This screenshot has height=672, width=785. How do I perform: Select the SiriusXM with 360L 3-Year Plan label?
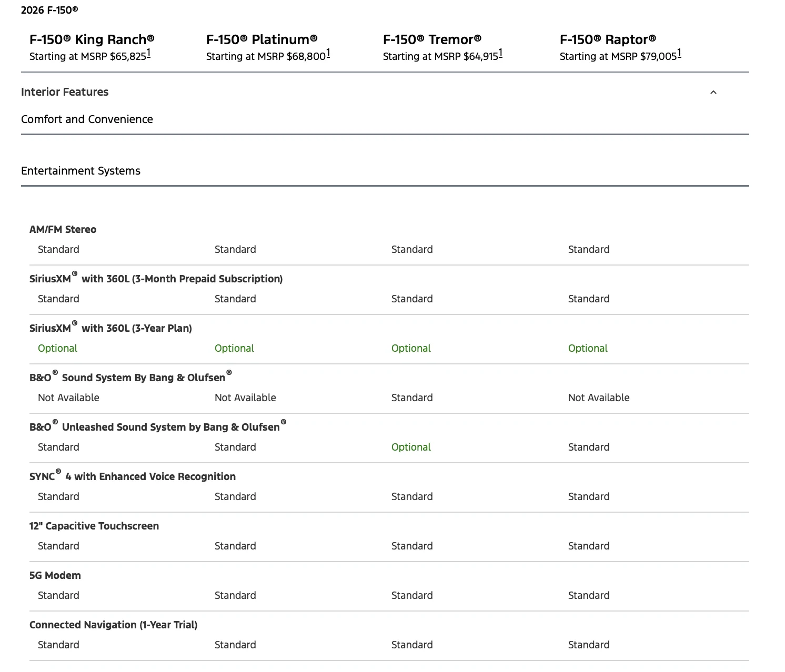point(110,328)
